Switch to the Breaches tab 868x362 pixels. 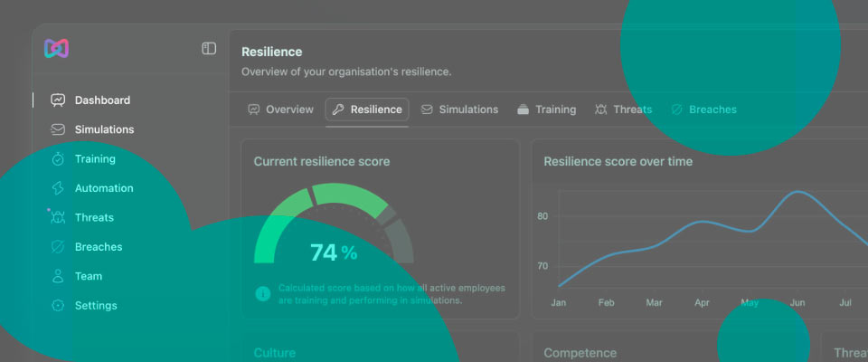[x=703, y=110]
